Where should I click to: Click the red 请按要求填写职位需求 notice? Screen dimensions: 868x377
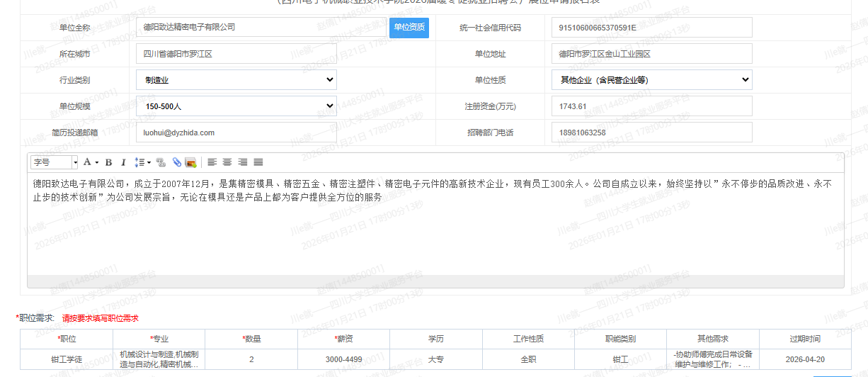coord(101,319)
